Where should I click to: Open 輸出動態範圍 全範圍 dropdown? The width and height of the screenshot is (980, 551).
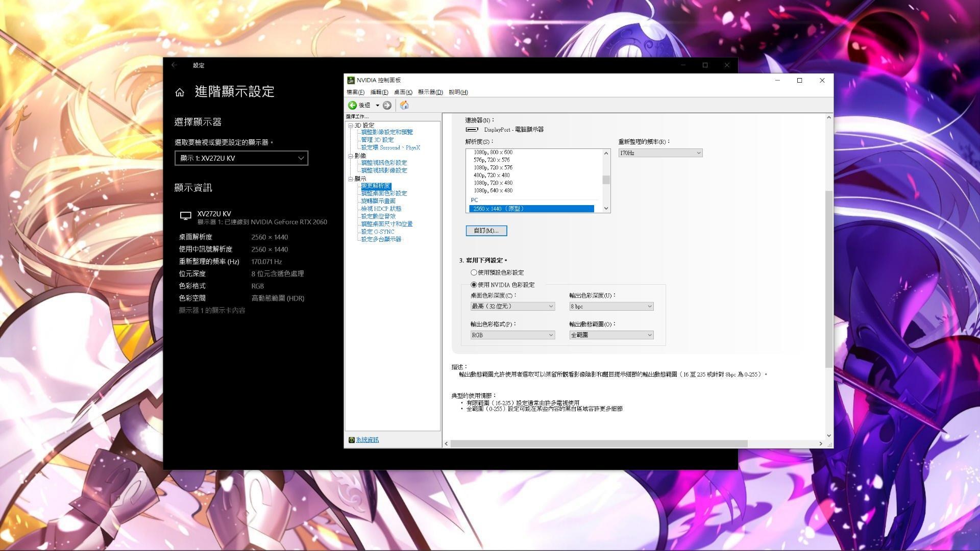click(611, 335)
